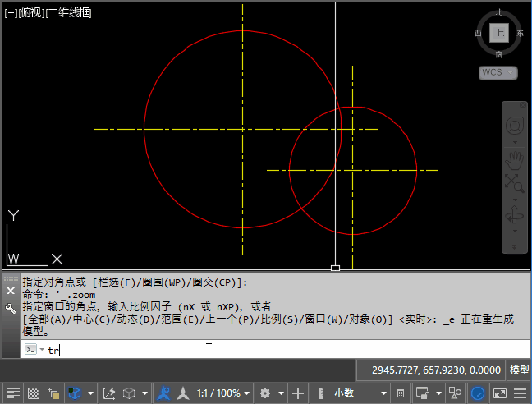Toggle grid display in status bar
The height and width of the screenshot is (404, 532).
coord(34,393)
